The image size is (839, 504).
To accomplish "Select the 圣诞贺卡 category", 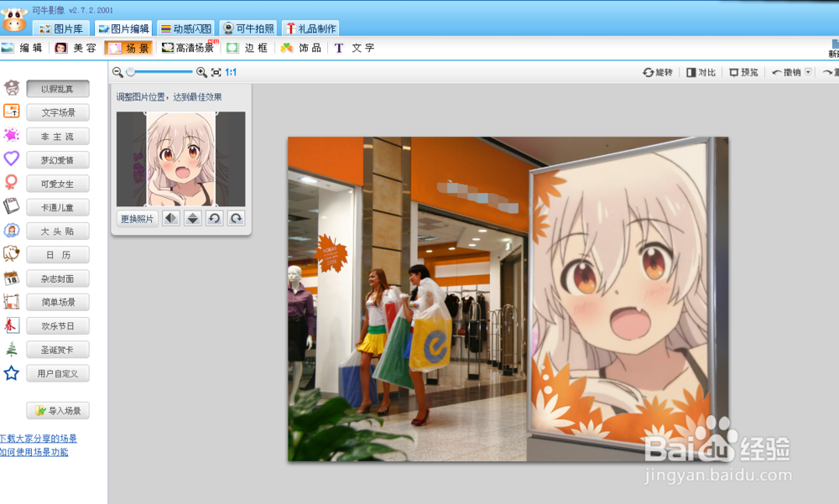I will pyautogui.click(x=58, y=350).
